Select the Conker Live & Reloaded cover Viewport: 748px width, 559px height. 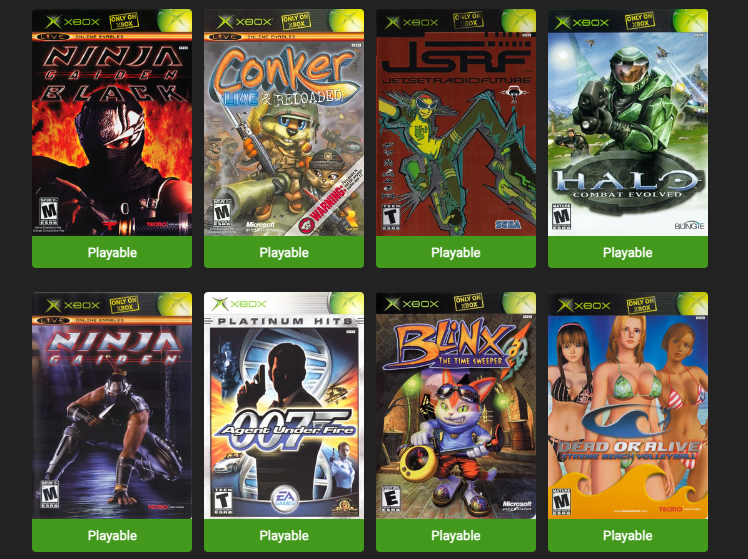tap(284, 123)
